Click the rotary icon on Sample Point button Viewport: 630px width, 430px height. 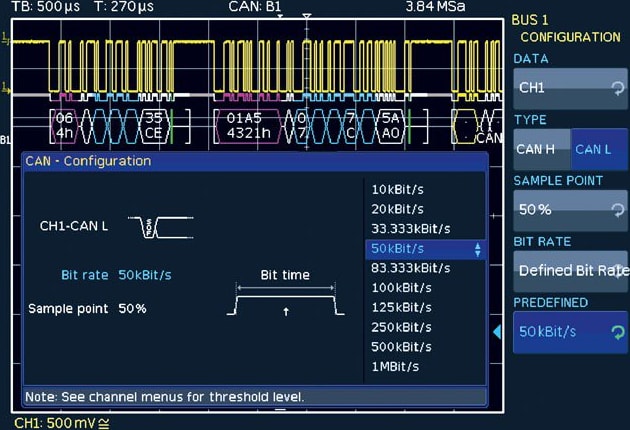click(618, 210)
